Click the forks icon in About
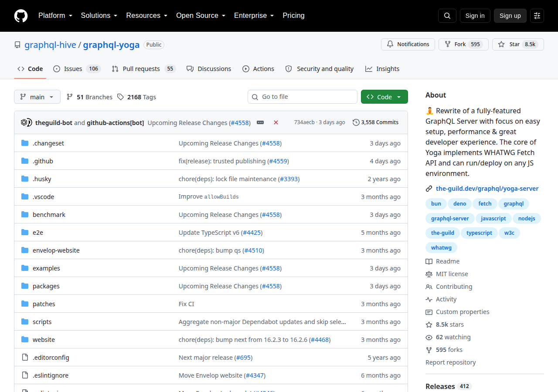This screenshot has width=558, height=392. 429,350
